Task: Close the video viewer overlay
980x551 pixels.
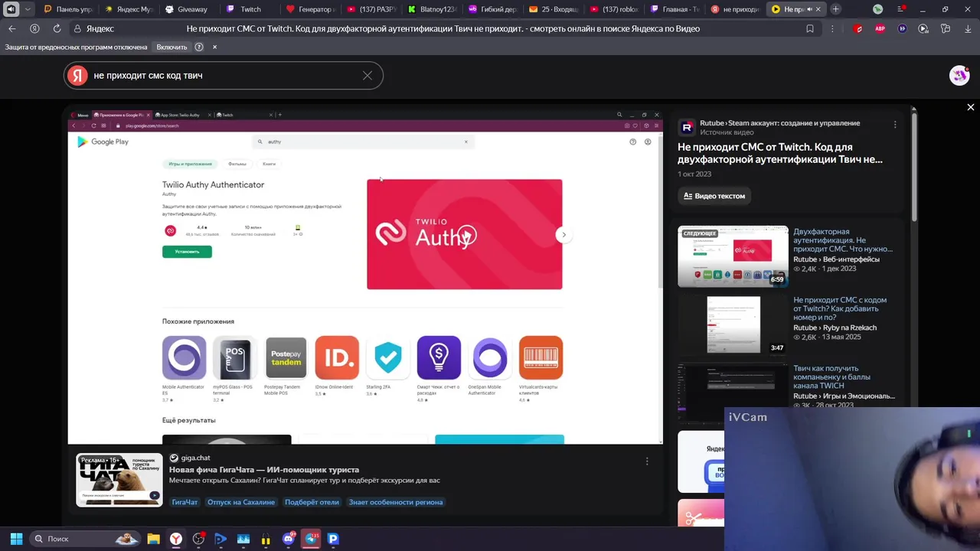Action: [971, 107]
